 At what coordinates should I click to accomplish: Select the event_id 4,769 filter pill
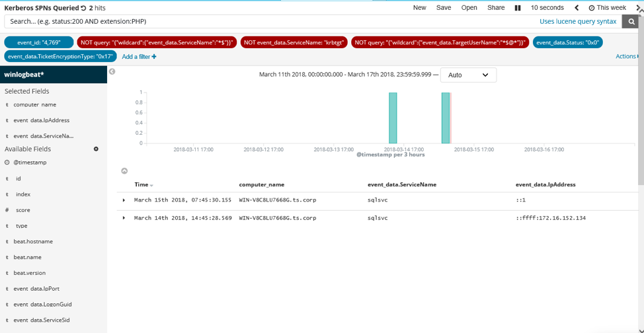39,42
